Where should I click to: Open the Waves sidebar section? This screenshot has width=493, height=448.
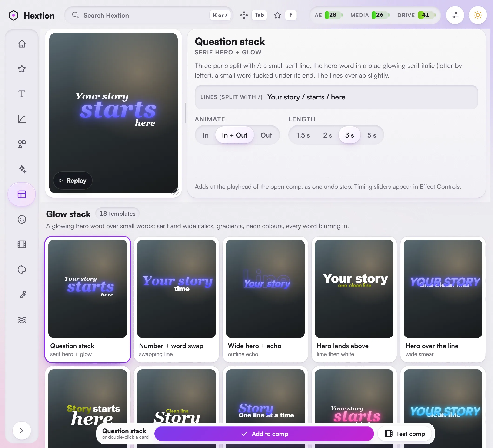pyautogui.click(x=22, y=320)
